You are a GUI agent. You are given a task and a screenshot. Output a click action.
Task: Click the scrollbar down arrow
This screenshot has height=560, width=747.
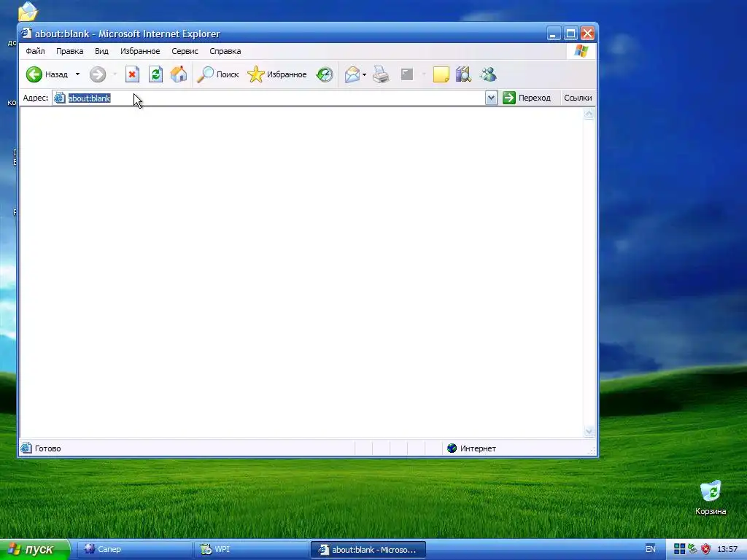coord(589,432)
